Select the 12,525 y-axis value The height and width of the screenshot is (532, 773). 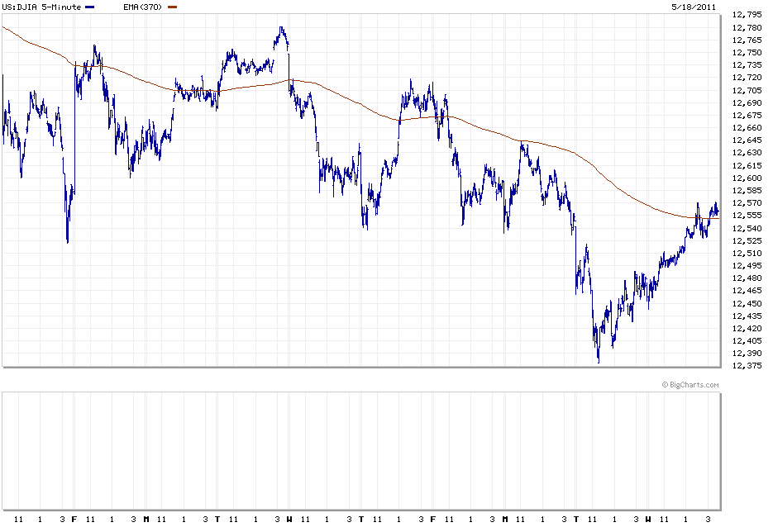[x=747, y=240]
